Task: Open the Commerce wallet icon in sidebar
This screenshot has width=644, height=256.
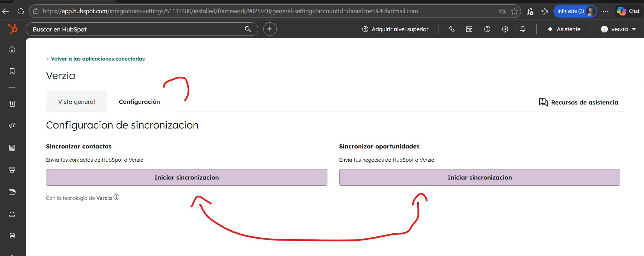Action: 12,192
